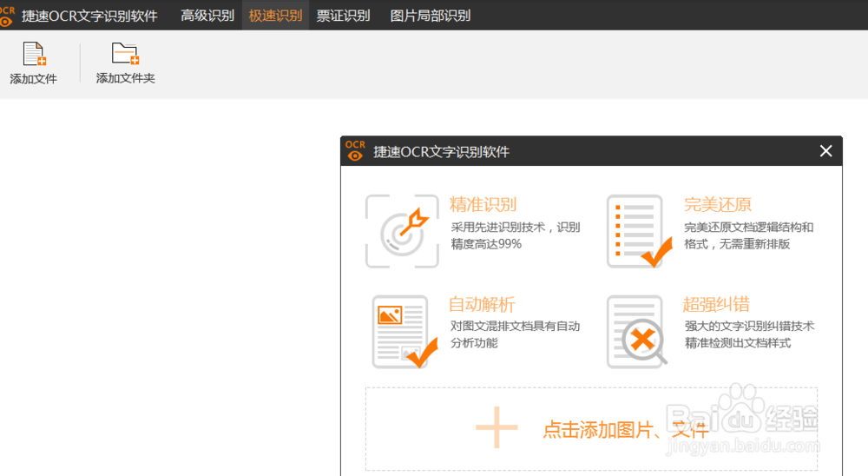Click the text 采用先进识别技术，识别

click(x=516, y=228)
